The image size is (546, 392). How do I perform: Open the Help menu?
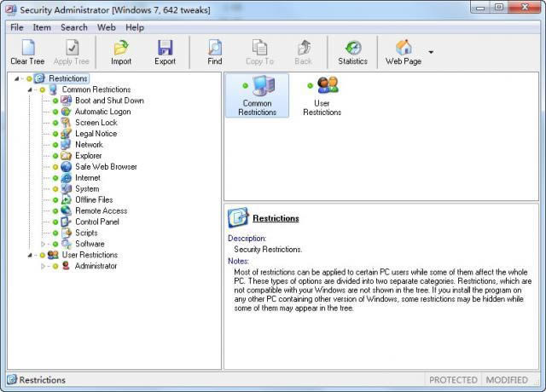pos(135,27)
